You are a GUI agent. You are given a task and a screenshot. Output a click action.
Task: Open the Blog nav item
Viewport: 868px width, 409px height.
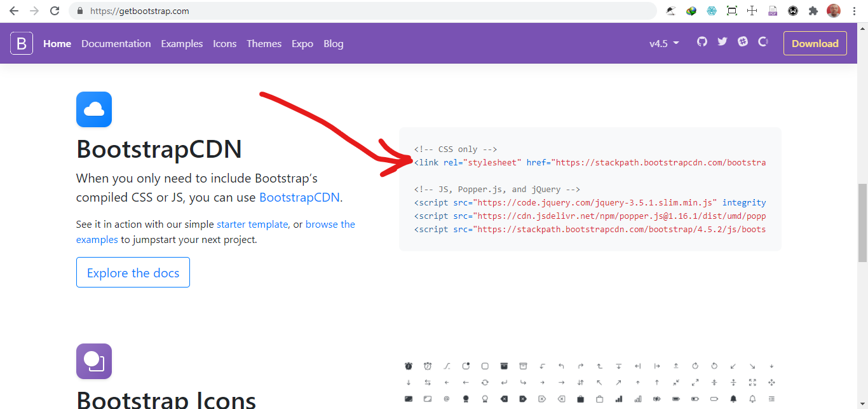click(x=334, y=43)
